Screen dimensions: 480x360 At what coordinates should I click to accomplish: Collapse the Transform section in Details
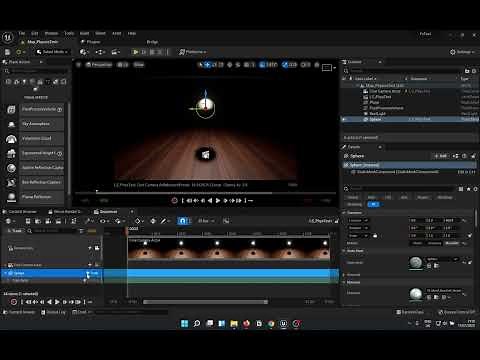tap(344, 213)
